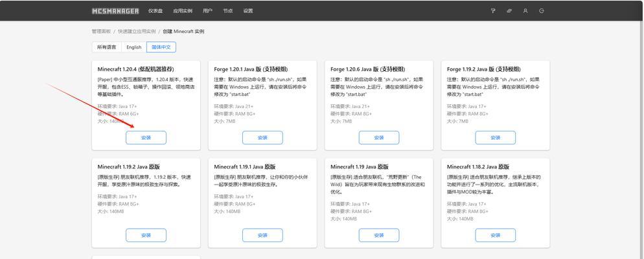Screen dimensions: 644x259
Task: Click the MCSManager logo
Action: pyautogui.click(x=115, y=11)
